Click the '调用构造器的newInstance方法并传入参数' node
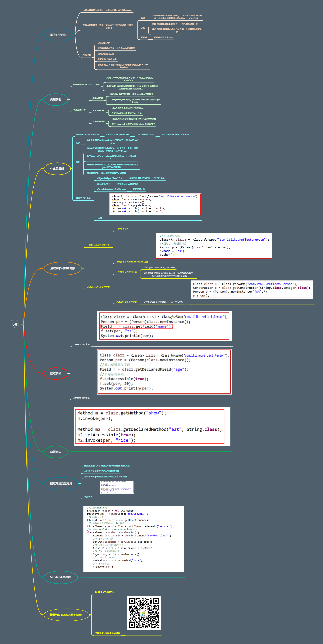Screen dimensions: 323x644 [163, 302]
